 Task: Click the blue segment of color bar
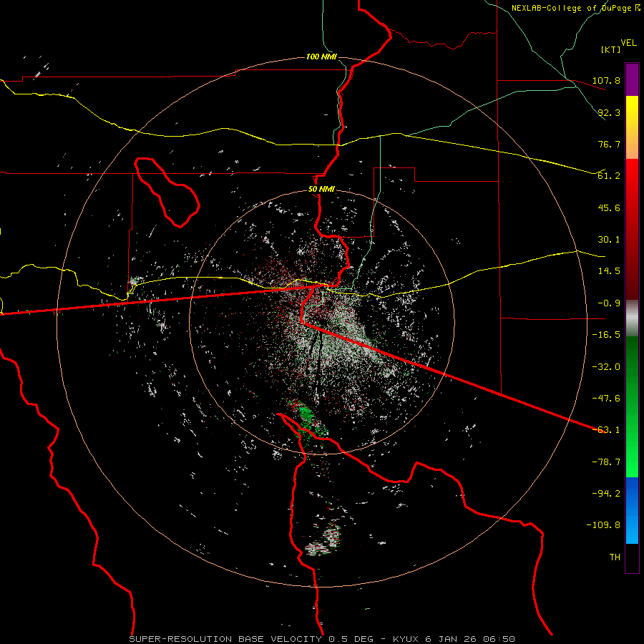[x=632, y=510]
